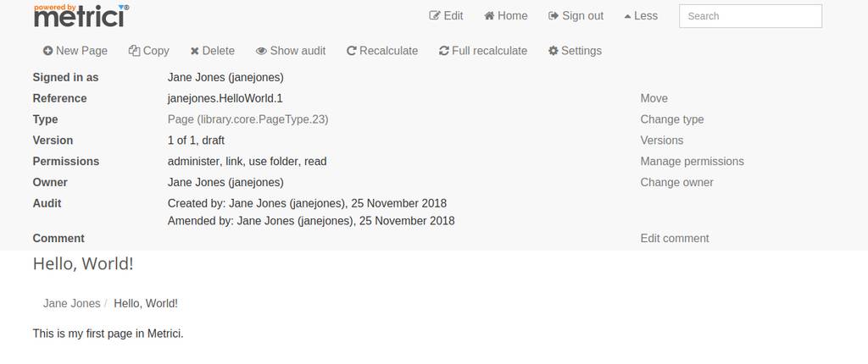This screenshot has height=364, width=868.
Task: Collapse the panel with Less
Action: point(641,16)
